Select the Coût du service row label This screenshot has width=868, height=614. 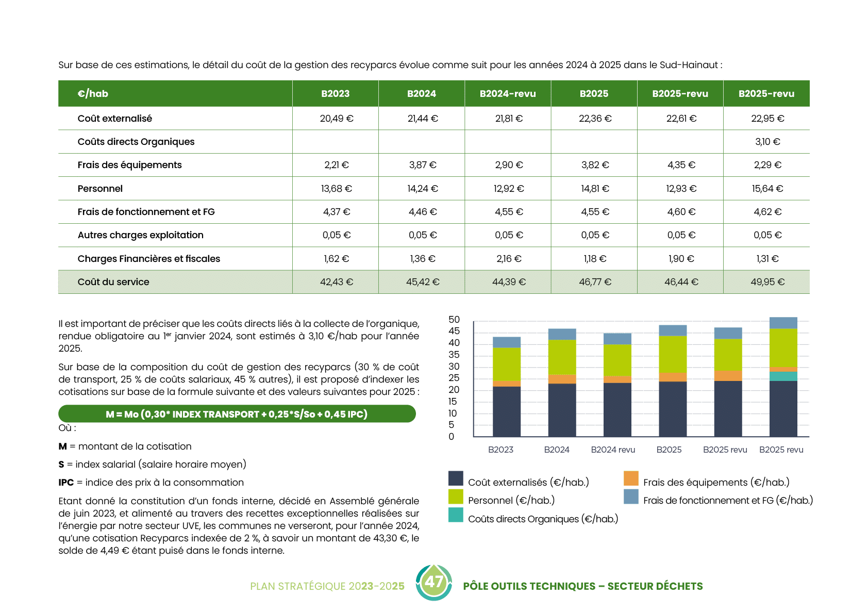(x=113, y=282)
